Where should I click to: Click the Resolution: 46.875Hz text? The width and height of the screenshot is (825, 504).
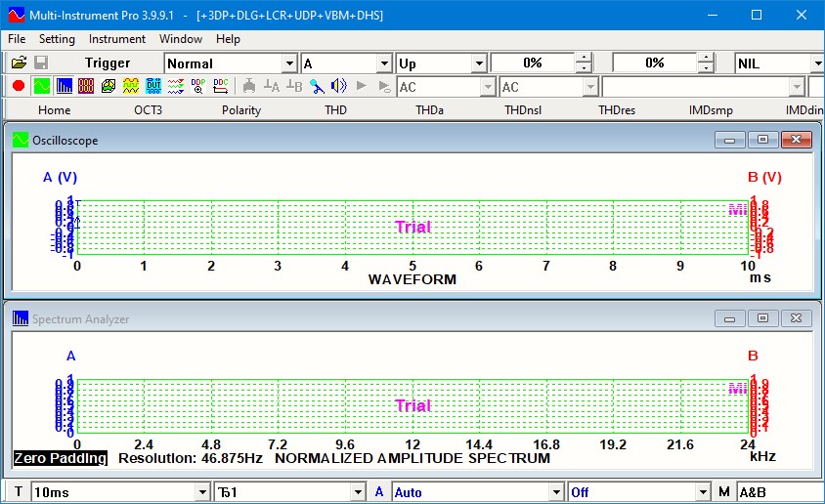191,458
